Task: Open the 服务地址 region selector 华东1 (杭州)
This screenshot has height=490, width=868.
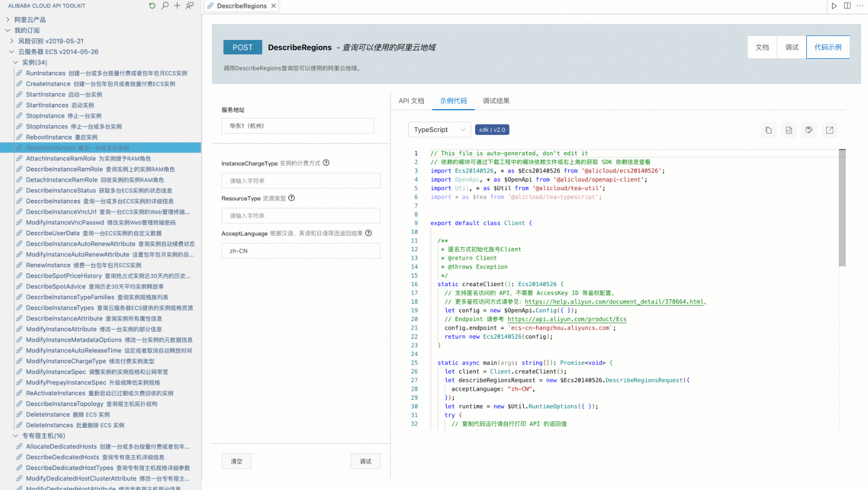Action: (x=298, y=126)
